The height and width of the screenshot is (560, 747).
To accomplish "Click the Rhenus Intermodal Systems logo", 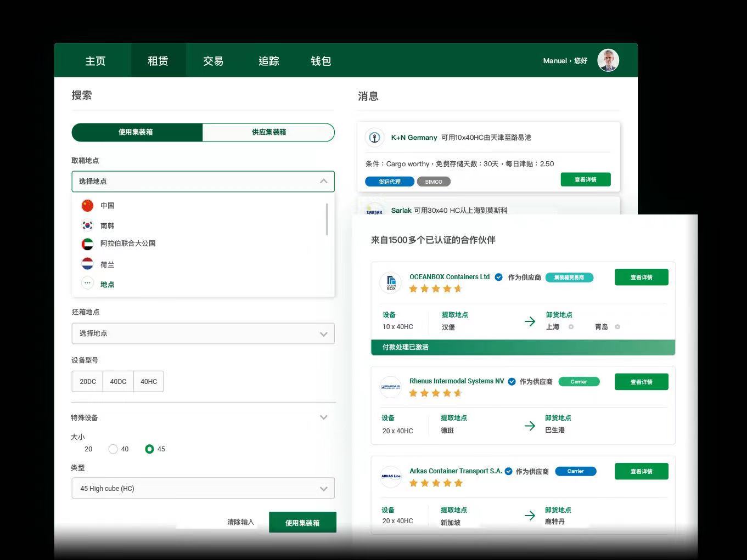I will pyautogui.click(x=391, y=387).
